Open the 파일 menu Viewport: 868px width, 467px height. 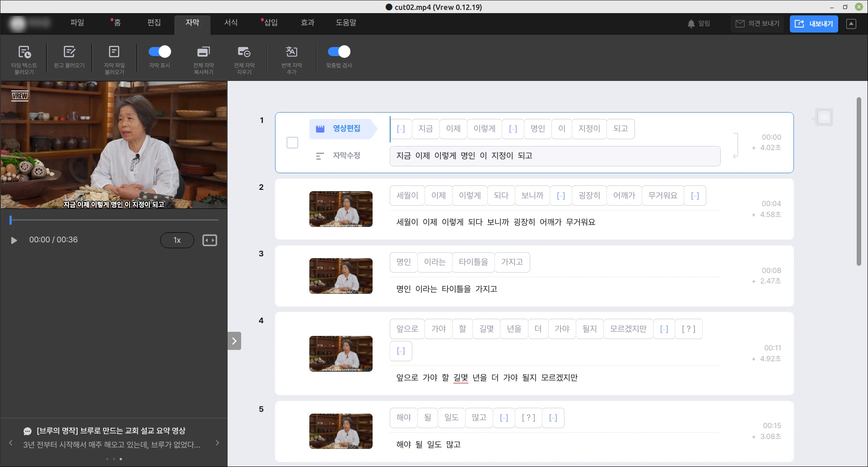[x=77, y=23]
